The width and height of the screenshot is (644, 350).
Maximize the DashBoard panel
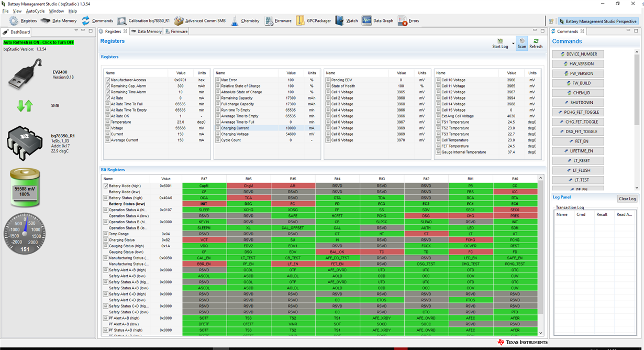point(90,31)
